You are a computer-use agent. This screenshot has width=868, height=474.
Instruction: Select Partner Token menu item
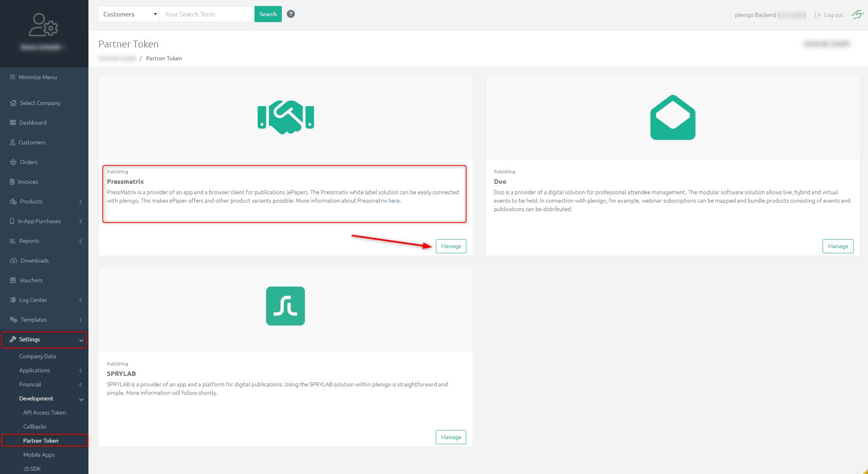[41, 441]
